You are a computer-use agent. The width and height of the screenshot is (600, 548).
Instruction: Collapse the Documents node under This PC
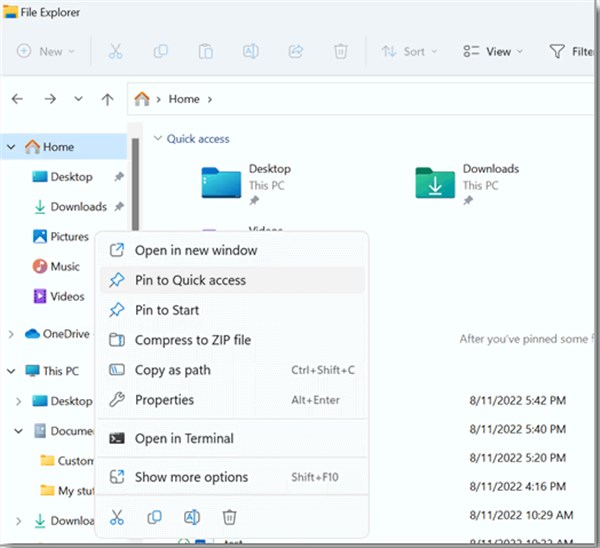tap(18, 431)
